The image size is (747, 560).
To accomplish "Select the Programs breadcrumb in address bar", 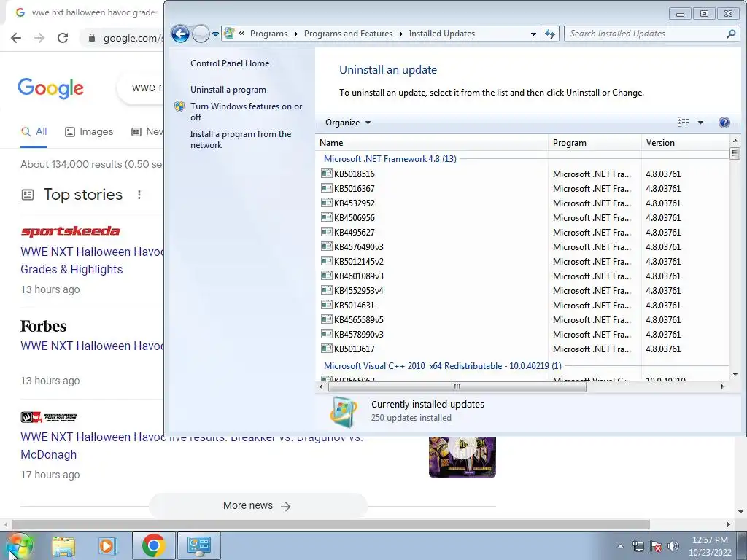I will (x=268, y=34).
